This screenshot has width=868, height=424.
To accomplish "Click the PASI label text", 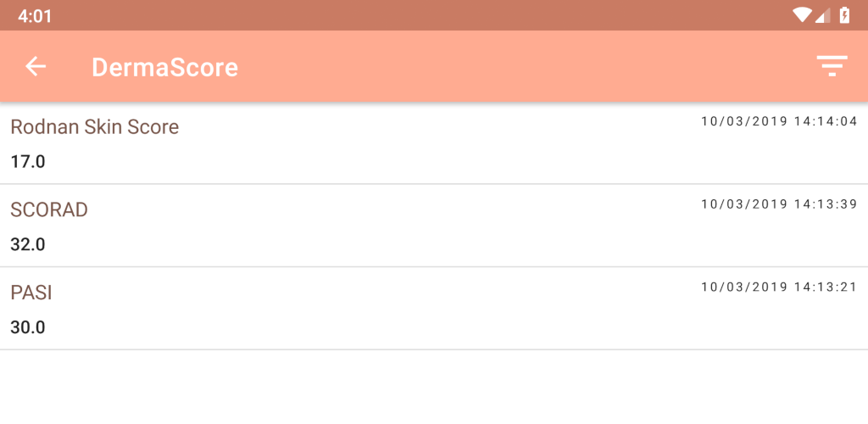I will pos(31,293).
